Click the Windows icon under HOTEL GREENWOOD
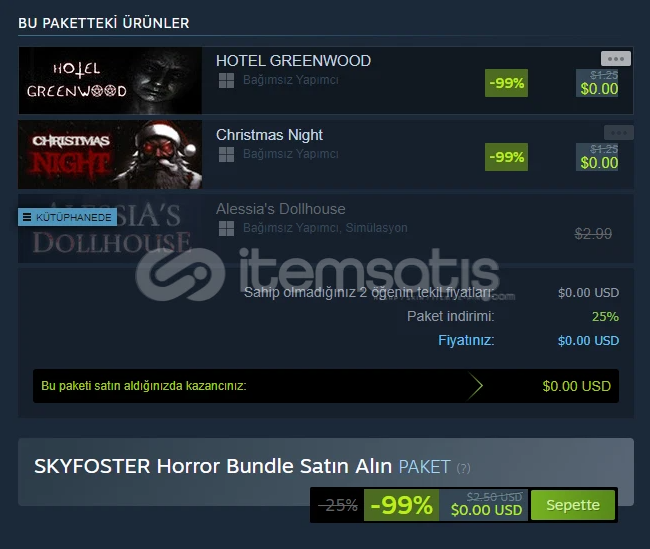The height and width of the screenshot is (549, 650). coord(226,80)
